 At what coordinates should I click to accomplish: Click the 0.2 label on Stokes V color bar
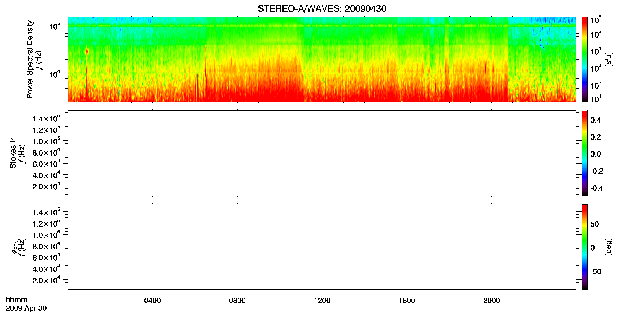595,137
